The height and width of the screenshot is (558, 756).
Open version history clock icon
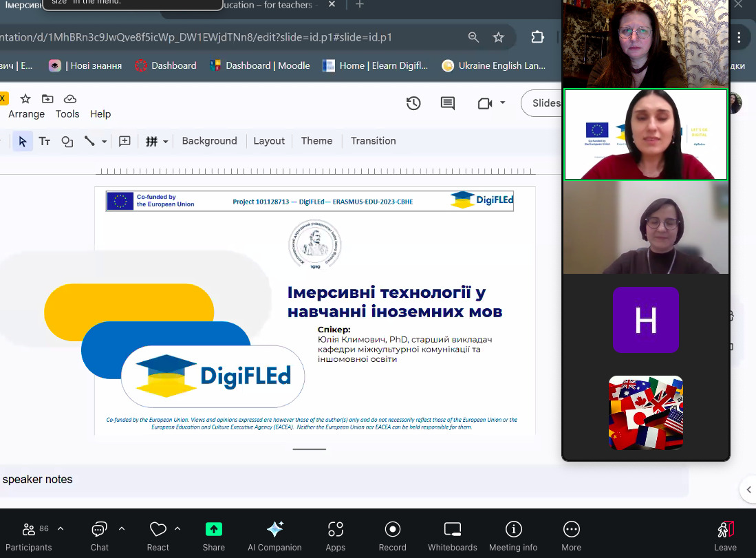click(413, 103)
